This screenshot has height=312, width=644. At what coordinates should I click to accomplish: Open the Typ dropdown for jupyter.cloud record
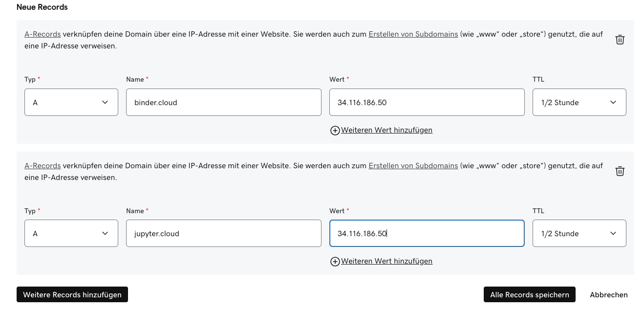click(71, 233)
